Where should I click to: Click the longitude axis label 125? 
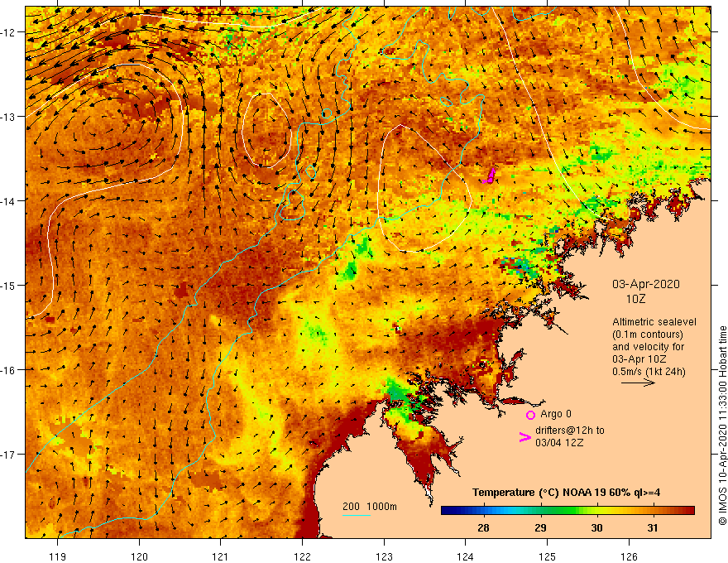coord(548,556)
